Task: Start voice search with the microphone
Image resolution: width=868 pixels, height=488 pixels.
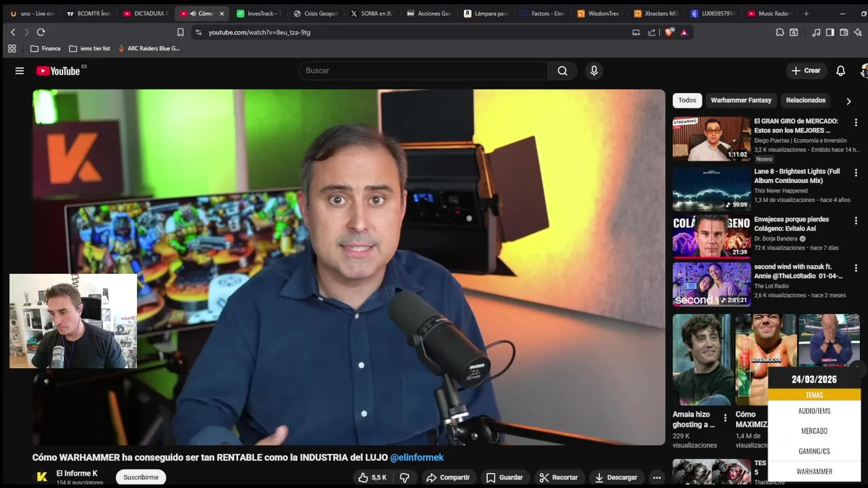Action: pos(594,70)
